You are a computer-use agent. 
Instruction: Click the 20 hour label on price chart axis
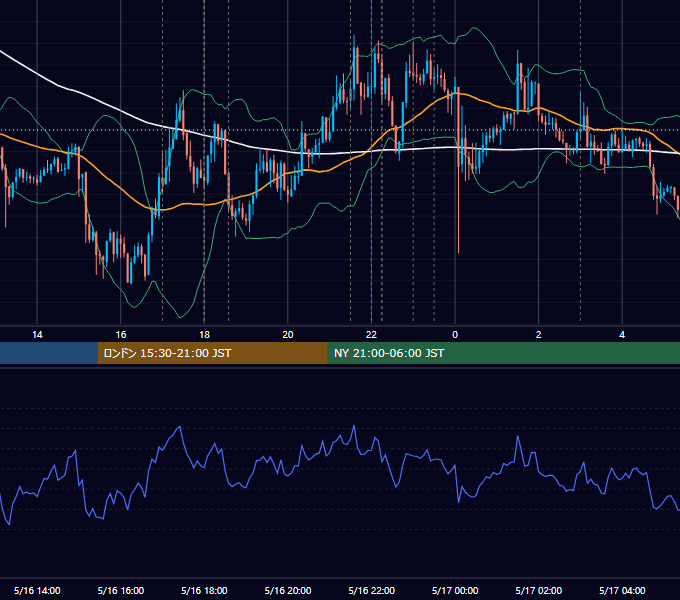pyautogui.click(x=288, y=335)
